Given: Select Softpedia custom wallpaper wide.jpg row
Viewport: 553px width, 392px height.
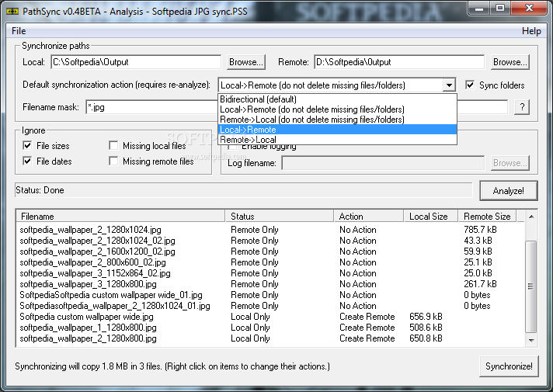Looking at the screenshot, I should coord(270,317).
